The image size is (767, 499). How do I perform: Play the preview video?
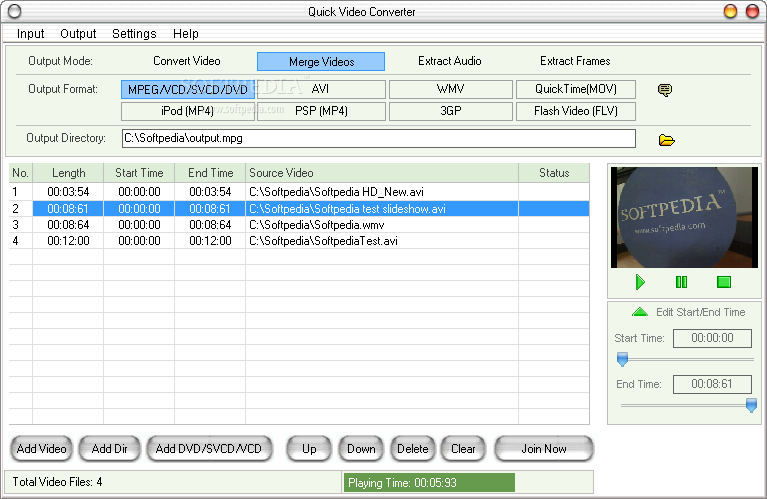(640, 282)
